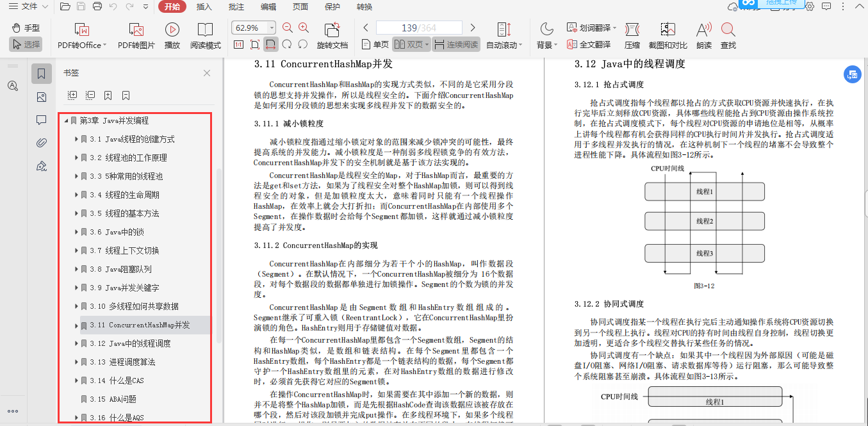The height and width of the screenshot is (426, 868).
Task: Open the zoom percentage 62.9% dropdown
Action: point(272,28)
